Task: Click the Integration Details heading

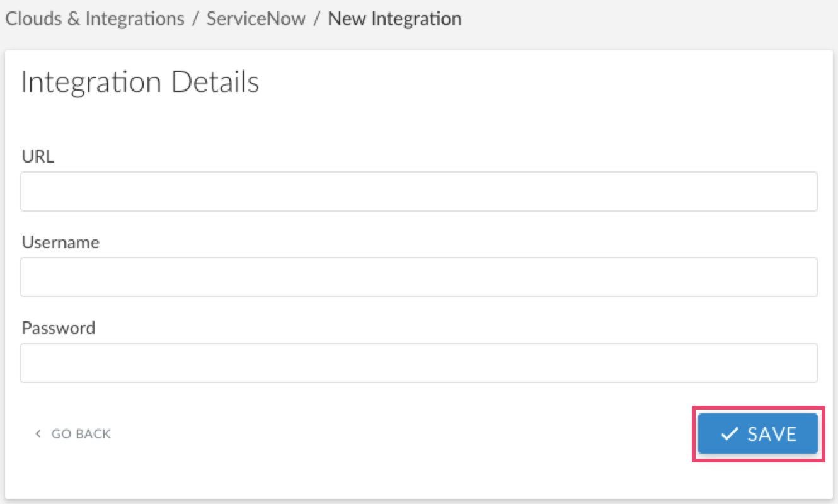Action: click(140, 83)
